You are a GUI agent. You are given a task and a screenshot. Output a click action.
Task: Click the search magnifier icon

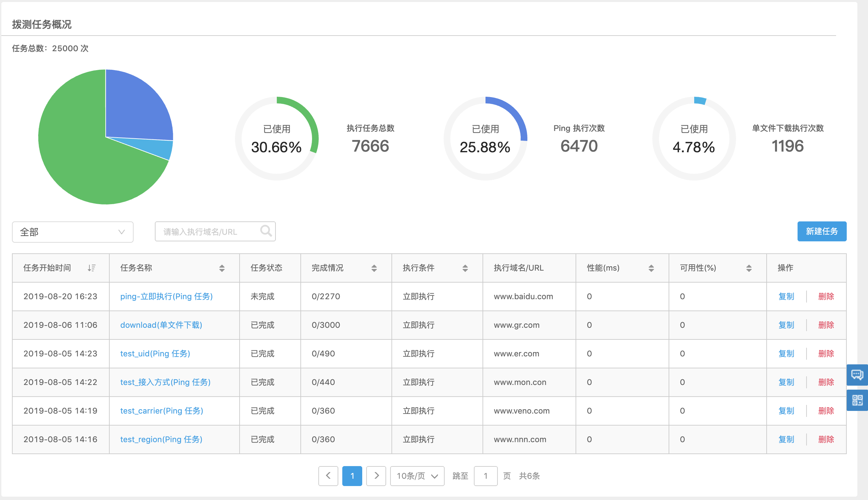point(266,231)
